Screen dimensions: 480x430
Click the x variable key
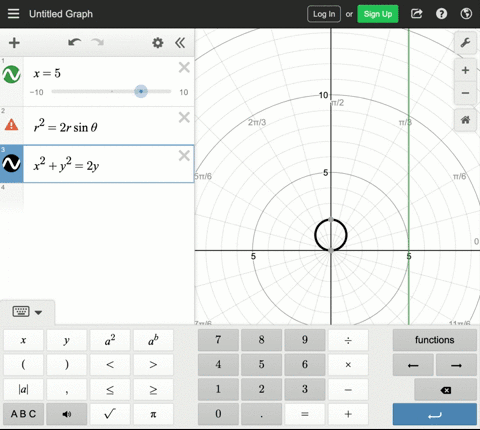(23, 340)
